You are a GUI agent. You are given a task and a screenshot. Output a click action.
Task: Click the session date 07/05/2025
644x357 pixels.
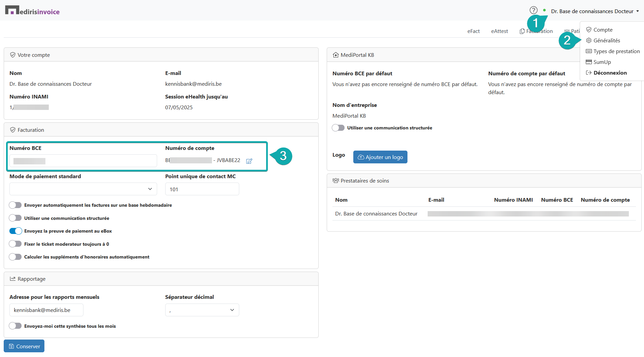[179, 107]
